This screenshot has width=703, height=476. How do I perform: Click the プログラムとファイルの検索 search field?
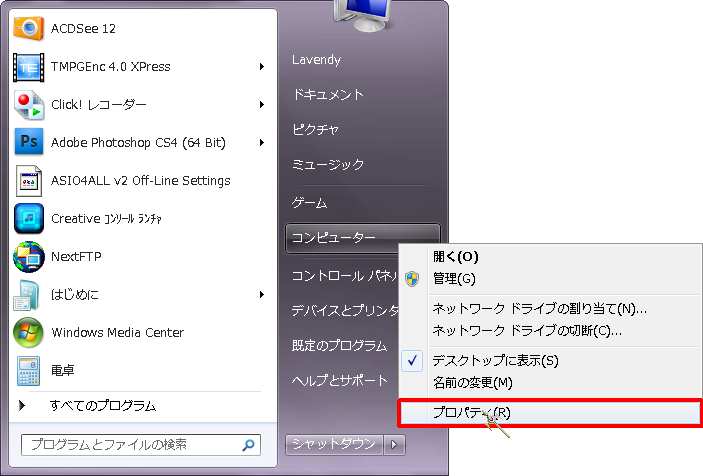pyautogui.click(x=141, y=445)
